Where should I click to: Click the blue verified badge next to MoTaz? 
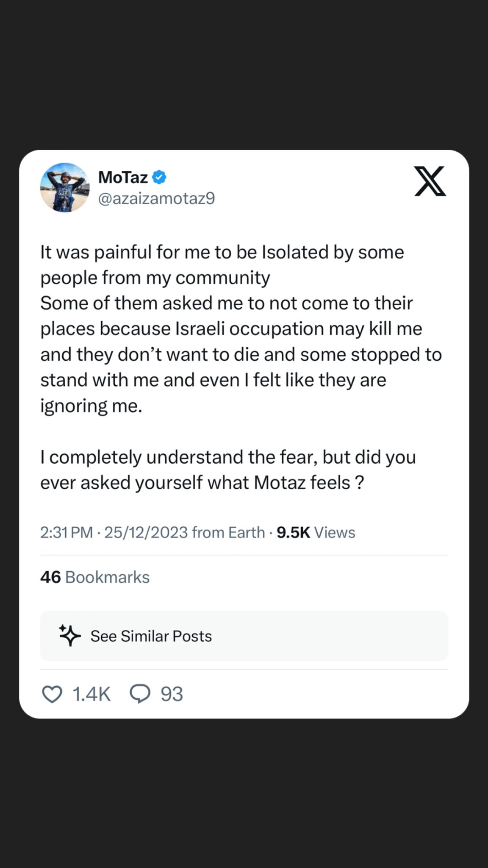tap(159, 177)
